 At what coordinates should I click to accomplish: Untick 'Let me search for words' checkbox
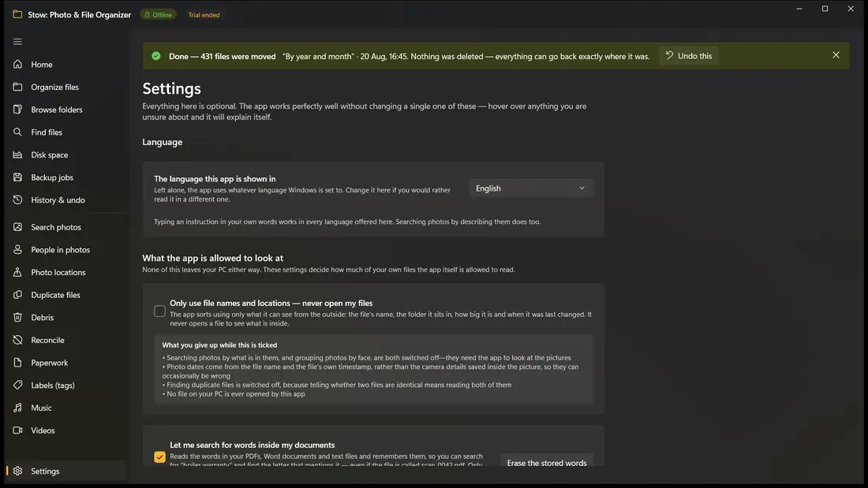click(159, 457)
